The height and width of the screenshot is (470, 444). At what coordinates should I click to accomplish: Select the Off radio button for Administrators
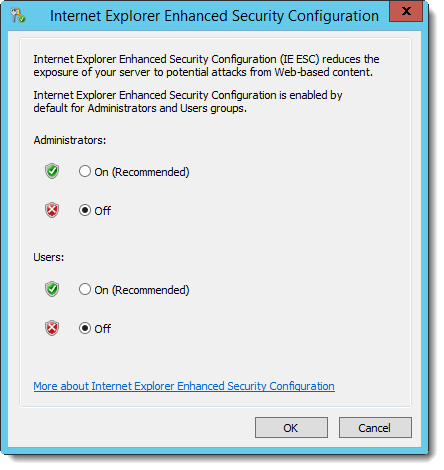click(x=85, y=210)
